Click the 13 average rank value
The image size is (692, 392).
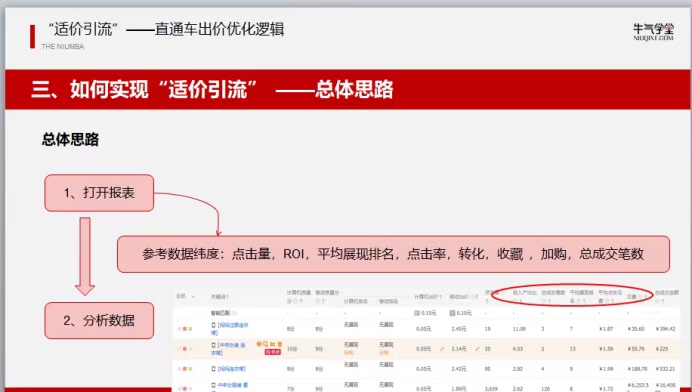(x=572, y=349)
